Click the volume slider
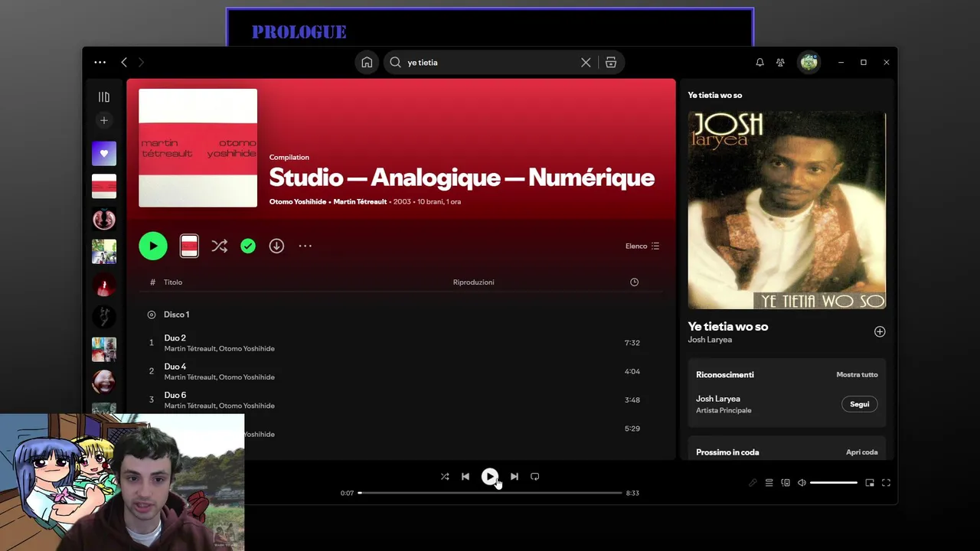This screenshot has height=551, width=980. [x=833, y=483]
